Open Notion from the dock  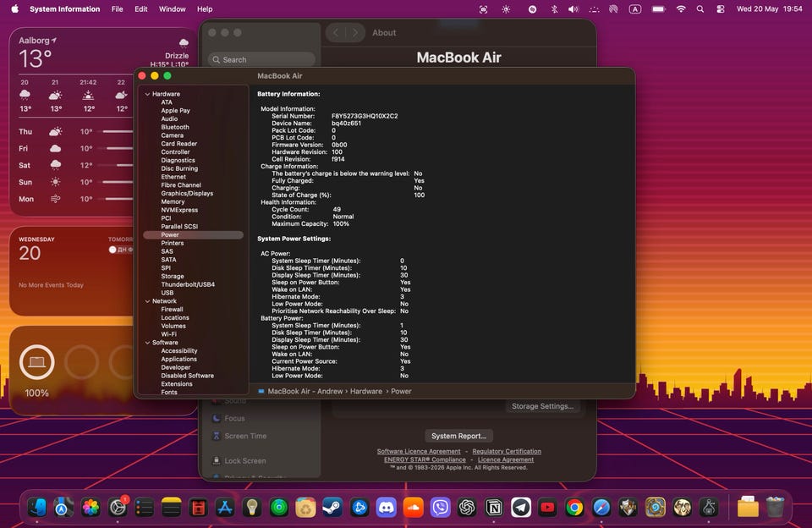pos(494,508)
